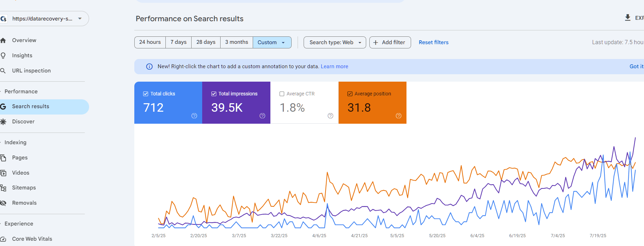This screenshot has width=644, height=246.
Task: Click the Sitemaps icon in sidebar
Action: [3, 188]
